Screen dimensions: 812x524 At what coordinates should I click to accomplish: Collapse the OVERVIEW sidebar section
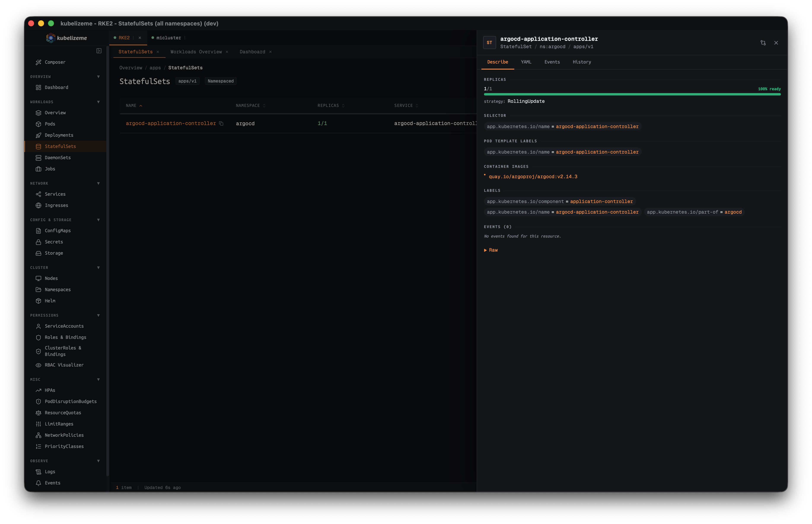98,76
